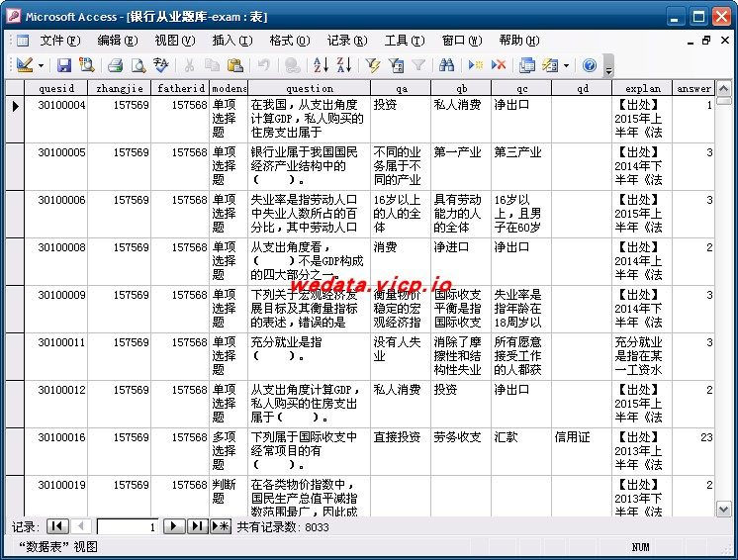Select the quesid column header
This screenshot has width=738, height=560.
pos(56,88)
